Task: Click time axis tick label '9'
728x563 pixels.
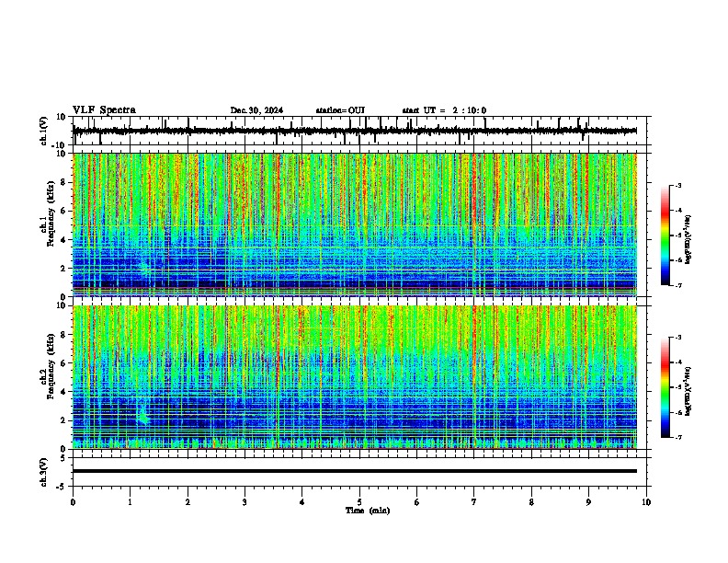Action: coord(588,502)
